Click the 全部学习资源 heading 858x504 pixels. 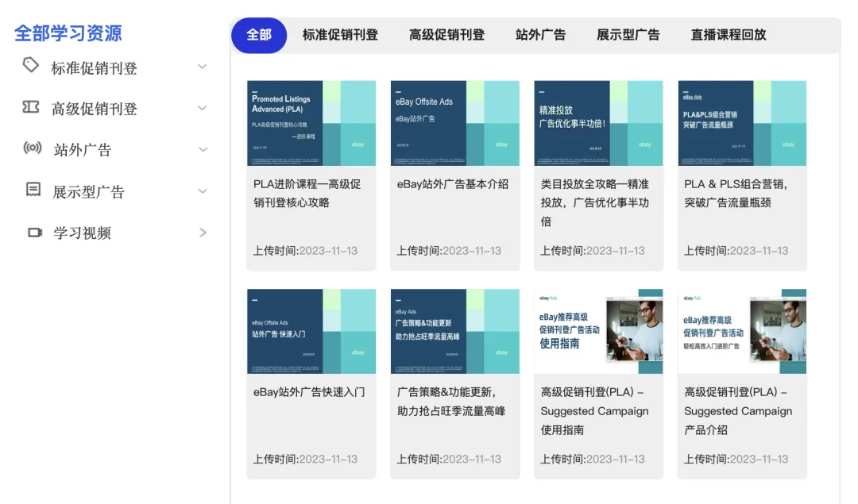click(x=68, y=33)
